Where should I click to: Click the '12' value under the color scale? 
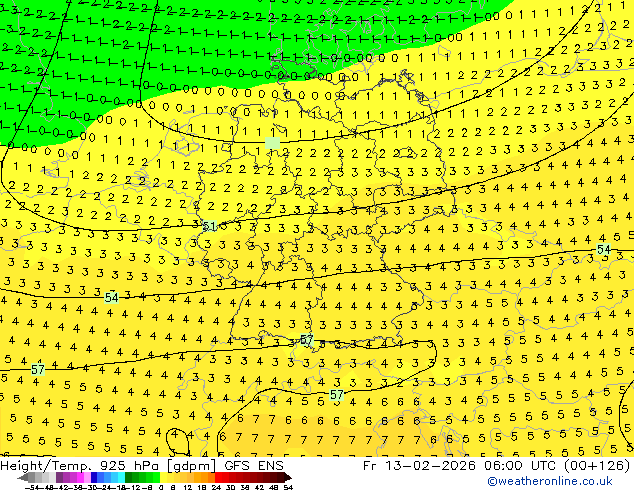click(188, 488)
